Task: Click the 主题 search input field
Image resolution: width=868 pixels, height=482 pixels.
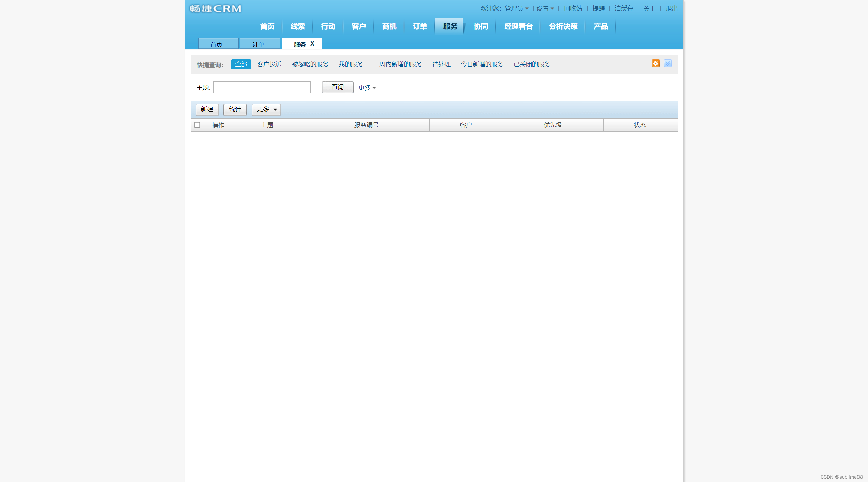Action: pos(262,87)
